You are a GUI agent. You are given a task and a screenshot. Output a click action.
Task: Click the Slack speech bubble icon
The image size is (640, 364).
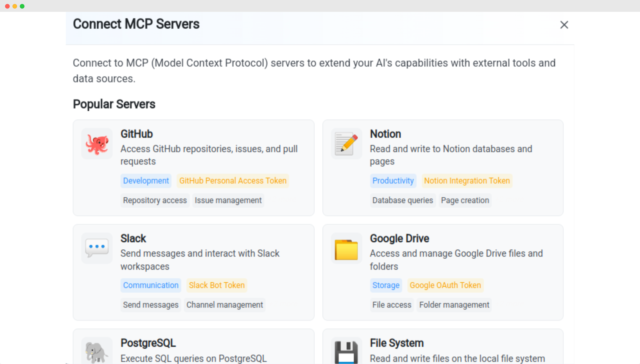(x=97, y=248)
